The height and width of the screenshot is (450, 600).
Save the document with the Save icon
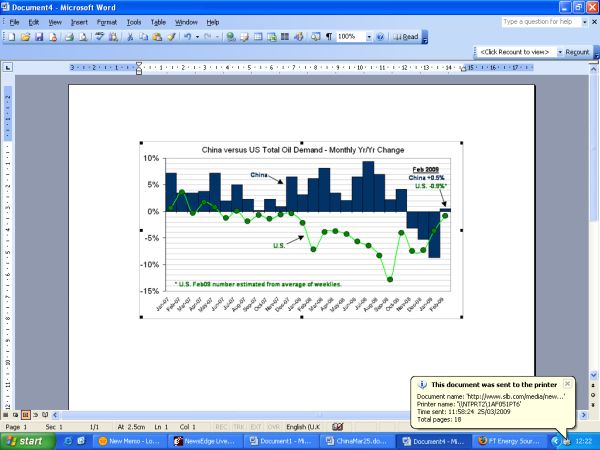point(39,37)
